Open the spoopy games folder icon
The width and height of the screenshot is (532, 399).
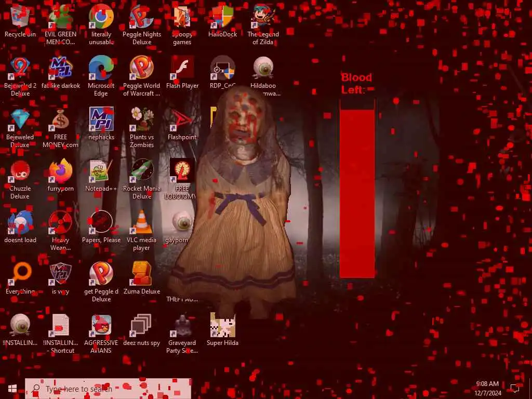182,17
